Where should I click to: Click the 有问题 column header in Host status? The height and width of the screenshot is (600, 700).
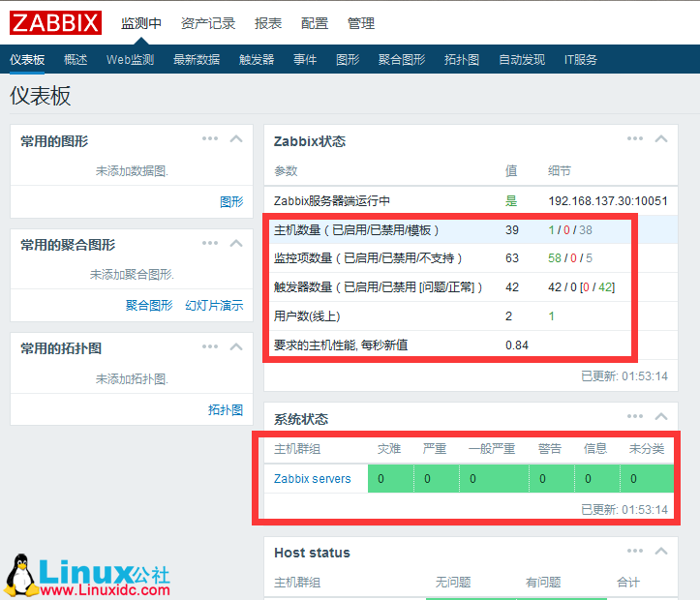coord(543,583)
